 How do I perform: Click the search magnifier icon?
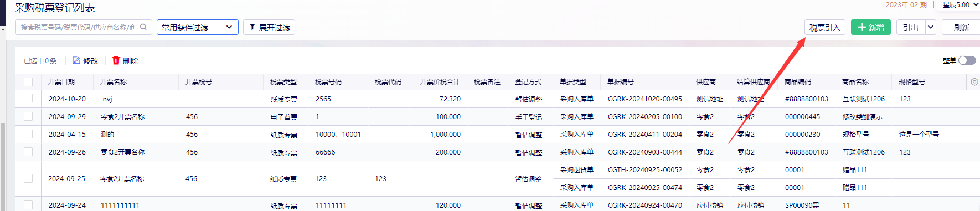pyautogui.click(x=143, y=27)
